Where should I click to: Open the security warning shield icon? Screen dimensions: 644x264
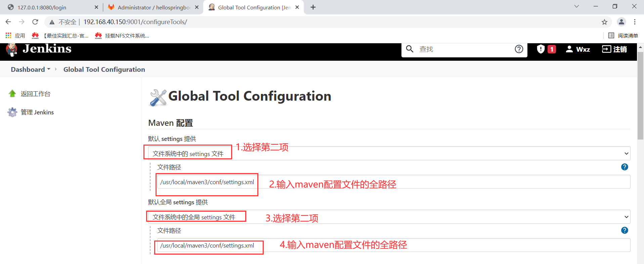pyautogui.click(x=541, y=49)
